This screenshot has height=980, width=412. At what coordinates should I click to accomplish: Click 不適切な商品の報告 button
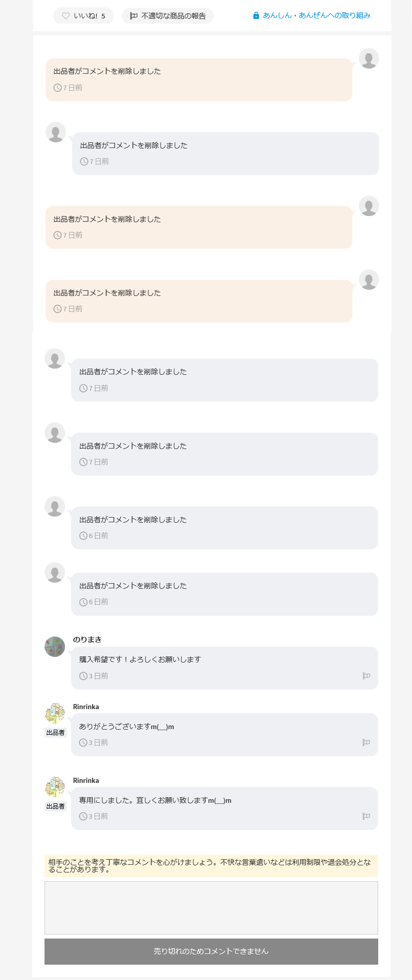(x=168, y=16)
